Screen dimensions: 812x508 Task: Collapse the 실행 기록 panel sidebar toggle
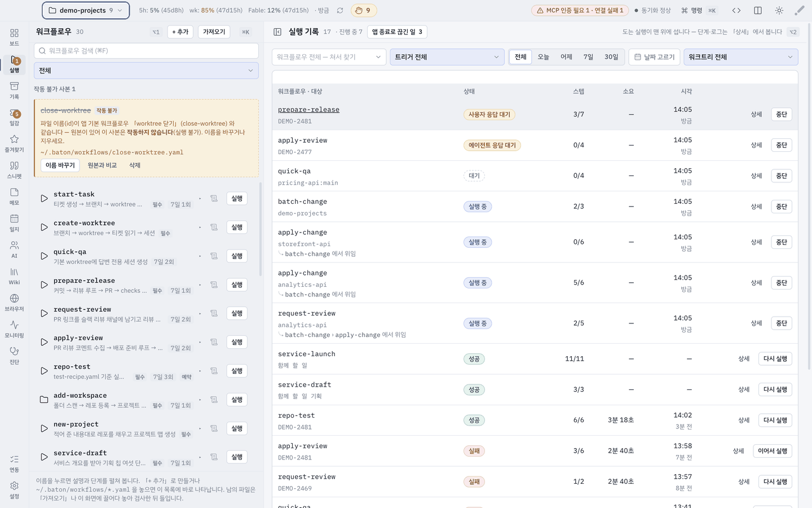[277, 32]
